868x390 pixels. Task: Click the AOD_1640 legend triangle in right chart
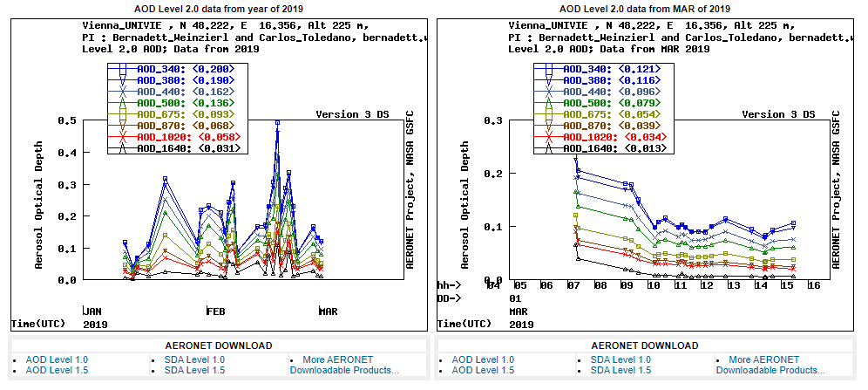coord(549,149)
